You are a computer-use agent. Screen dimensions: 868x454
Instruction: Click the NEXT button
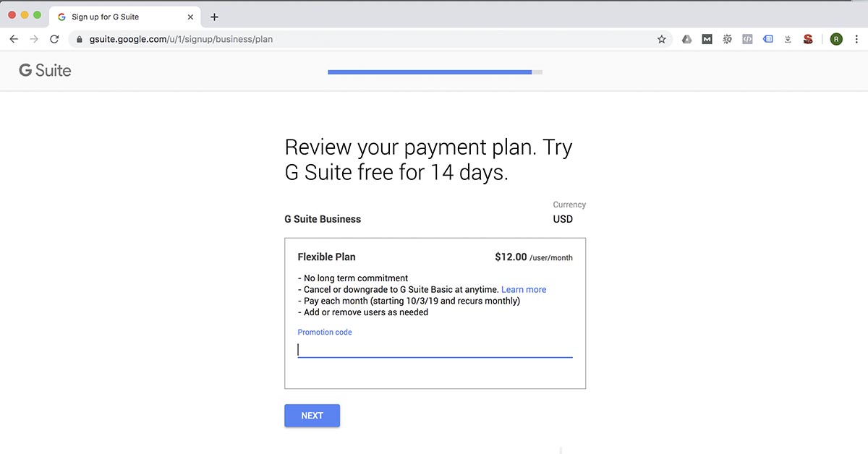click(312, 416)
